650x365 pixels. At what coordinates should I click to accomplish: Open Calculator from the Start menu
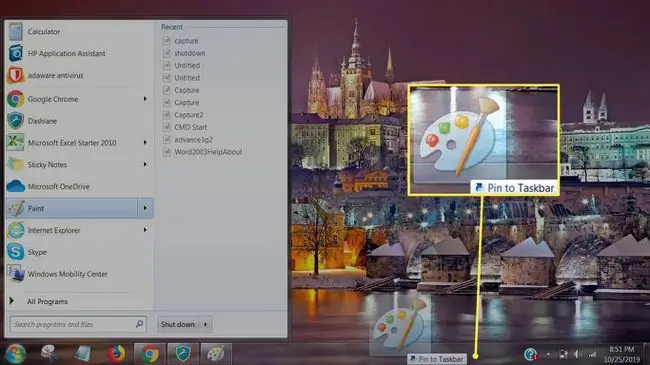coord(79,32)
